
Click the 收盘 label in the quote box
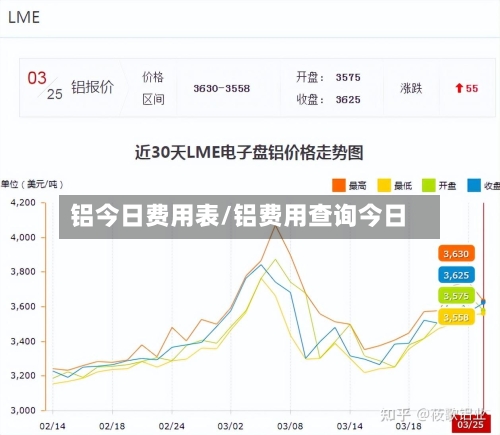(310, 100)
